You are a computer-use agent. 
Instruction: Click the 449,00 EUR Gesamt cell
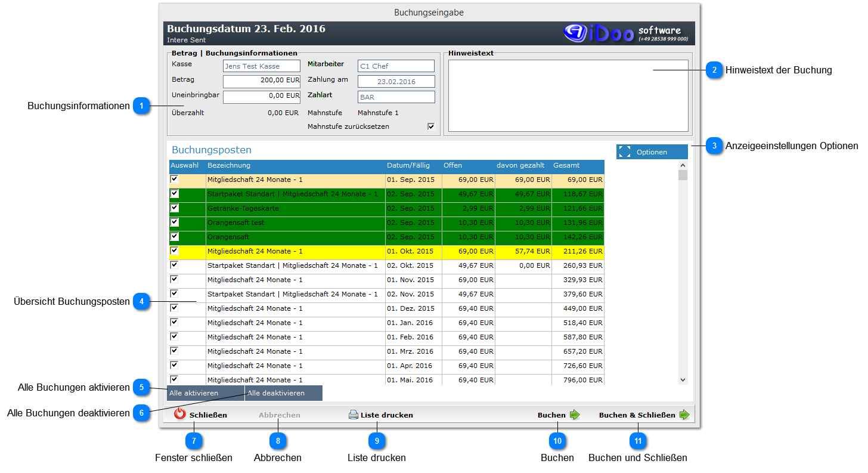click(578, 308)
